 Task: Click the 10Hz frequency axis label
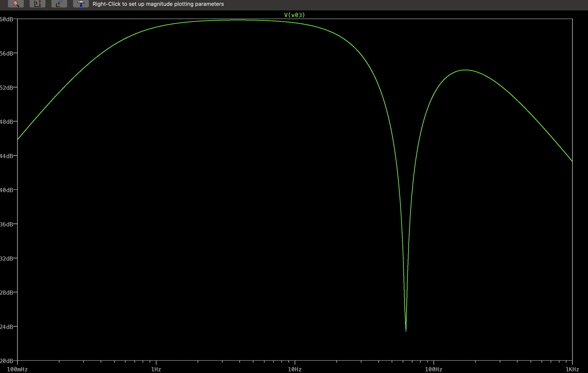click(x=295, y=369)
